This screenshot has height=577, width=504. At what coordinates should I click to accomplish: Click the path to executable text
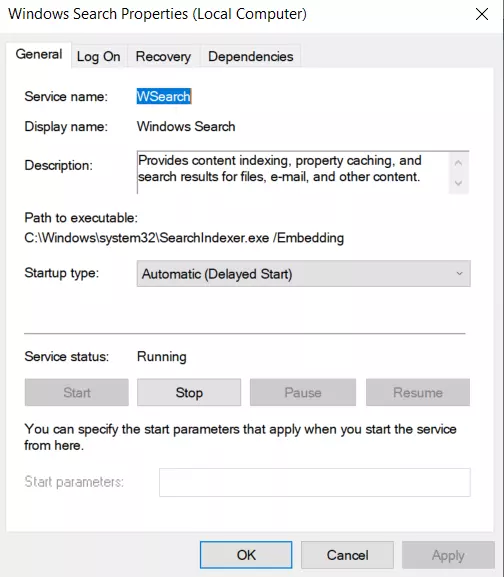pos(184,238)
